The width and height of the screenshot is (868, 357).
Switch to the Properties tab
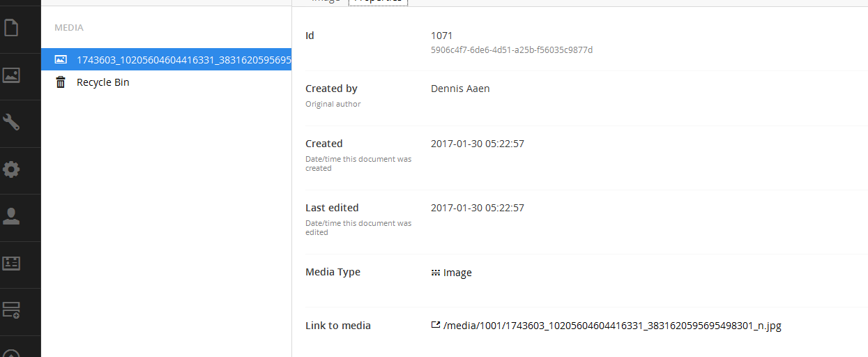point(378,1)
